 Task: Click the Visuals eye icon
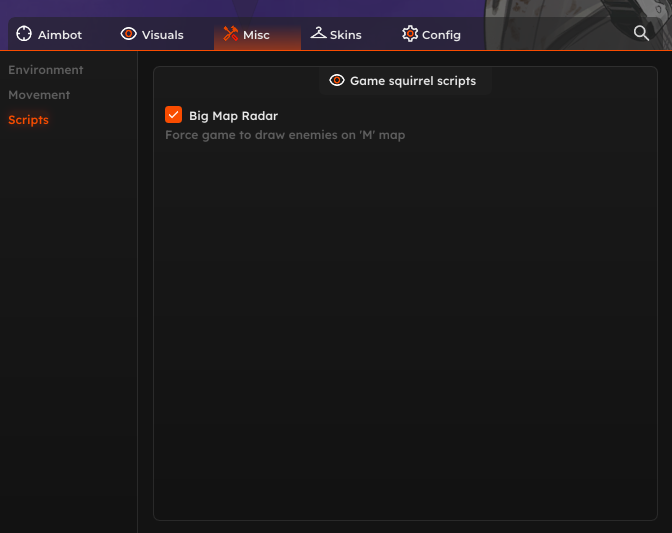coord(128,33)
